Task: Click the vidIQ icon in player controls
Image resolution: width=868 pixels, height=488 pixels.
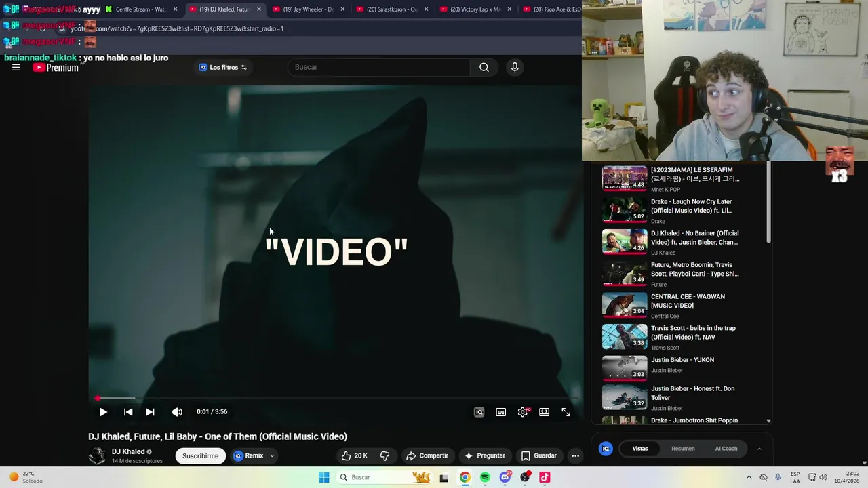Action: (x=479, y=412)
